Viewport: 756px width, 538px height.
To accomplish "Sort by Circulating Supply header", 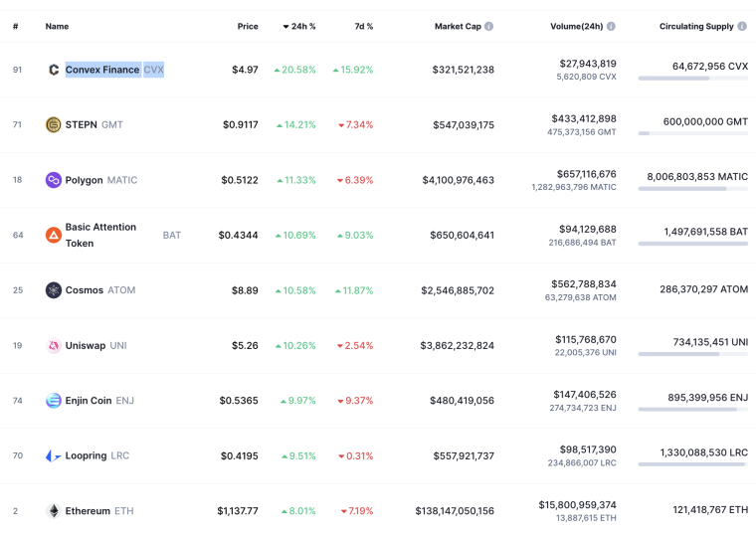I will tap(696, 27).
